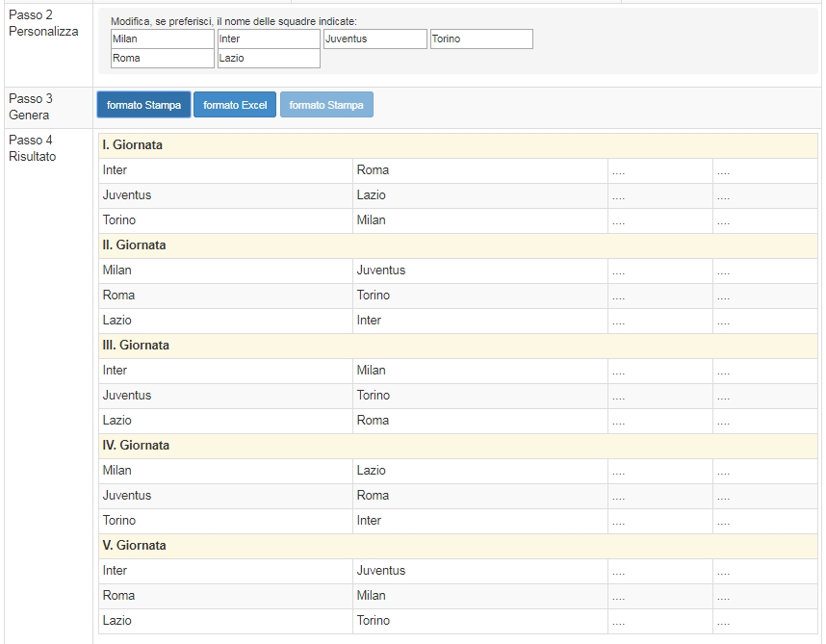Click Roma in the Roma–Milan match row
This screenshot has height=644, width=826.
pos(119,596)
